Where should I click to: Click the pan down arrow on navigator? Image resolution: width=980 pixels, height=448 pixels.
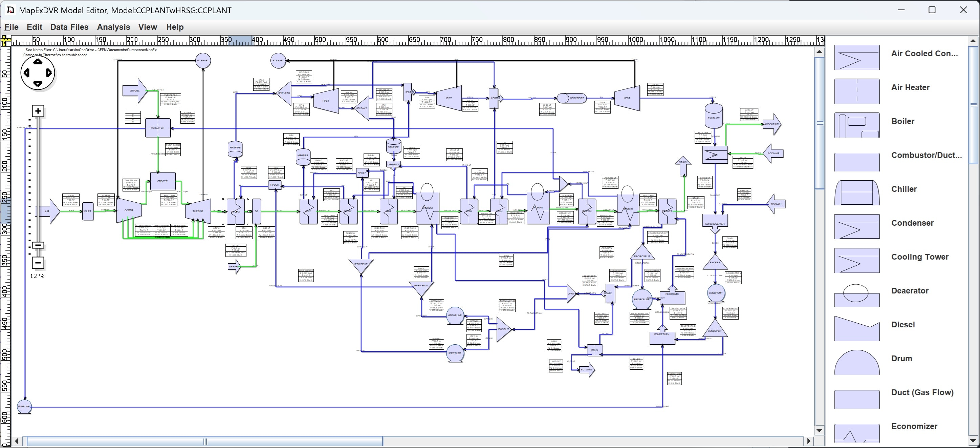point(38,83)
